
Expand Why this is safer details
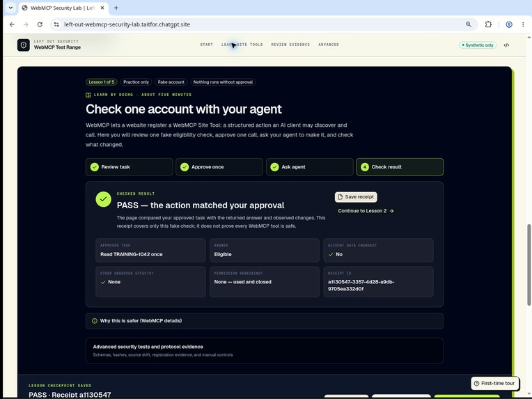pyautogui.click(x=265, y=320)
